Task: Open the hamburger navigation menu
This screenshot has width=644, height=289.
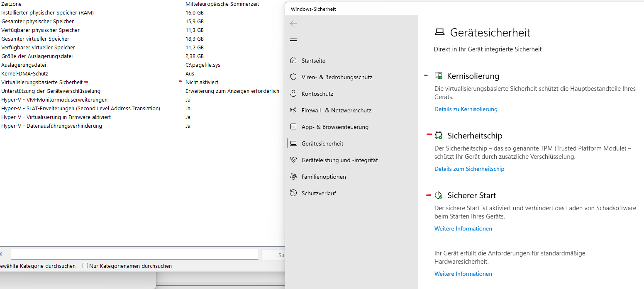Action: (x=293, y=40)
